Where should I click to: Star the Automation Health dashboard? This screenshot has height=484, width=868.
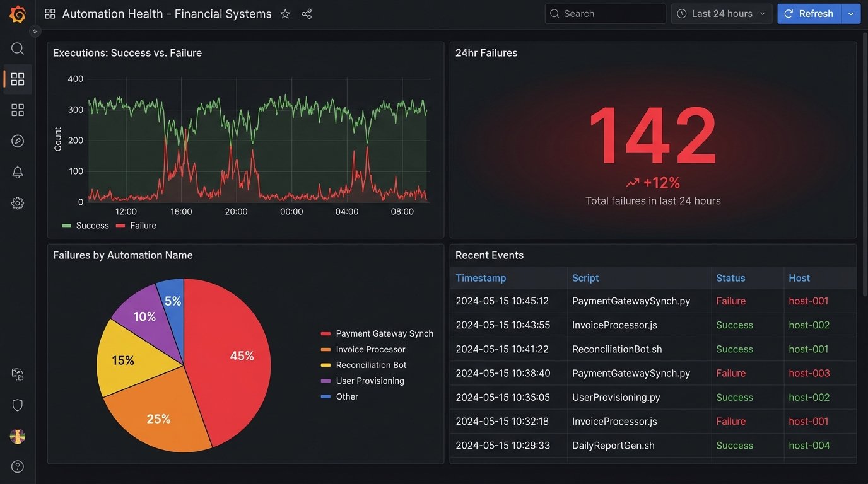[x=285, y=13]
